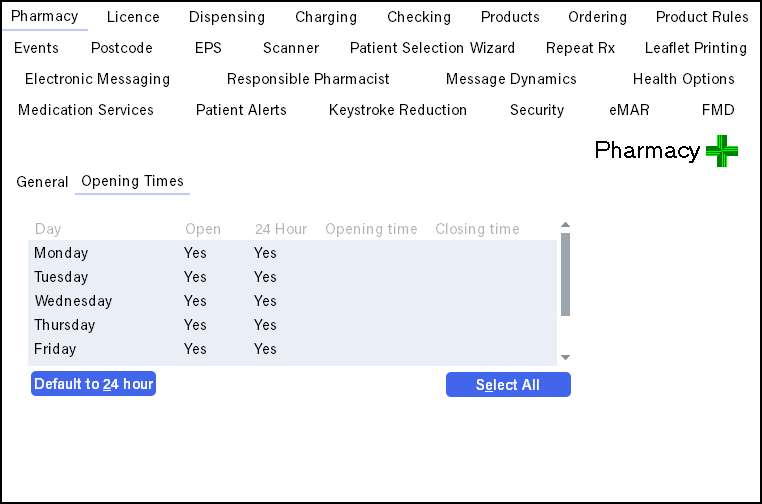Image resolution: width=762 pixels, height=504 pixels.
Task: Switch to the General sub-tab
Action: click(x=42, y=182)
